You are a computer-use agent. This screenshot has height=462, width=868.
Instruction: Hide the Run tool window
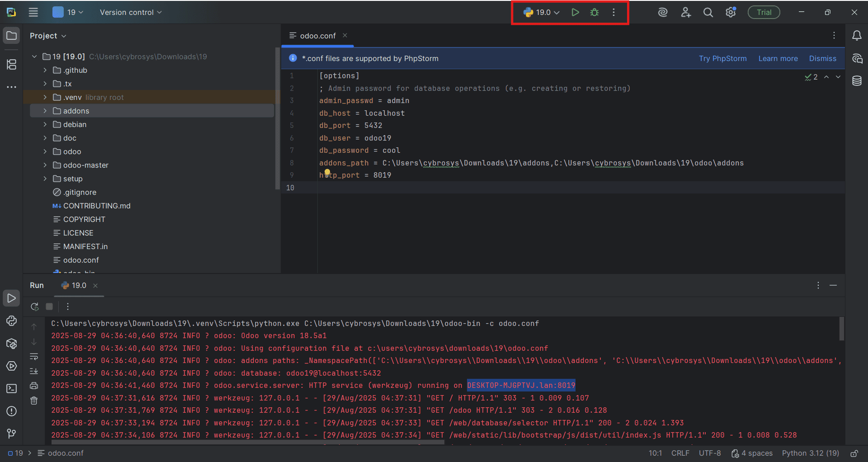pyautogui.click(x=833, y=285)
